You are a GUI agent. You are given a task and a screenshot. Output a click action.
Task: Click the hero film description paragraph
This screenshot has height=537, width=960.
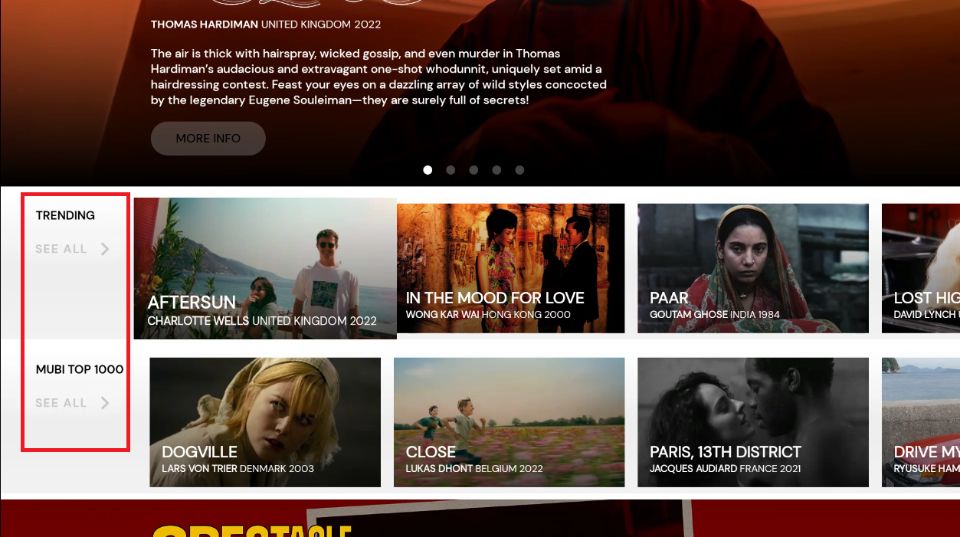[378, 77]
